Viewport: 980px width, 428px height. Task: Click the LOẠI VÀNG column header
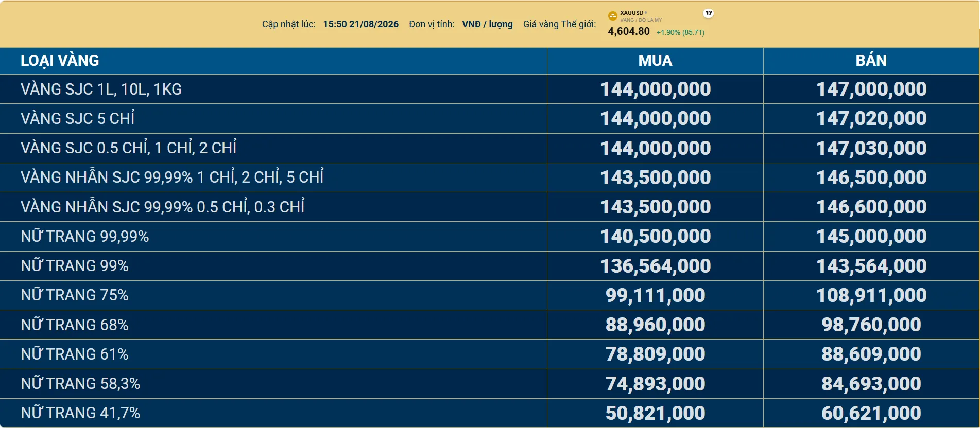[60, 61]
